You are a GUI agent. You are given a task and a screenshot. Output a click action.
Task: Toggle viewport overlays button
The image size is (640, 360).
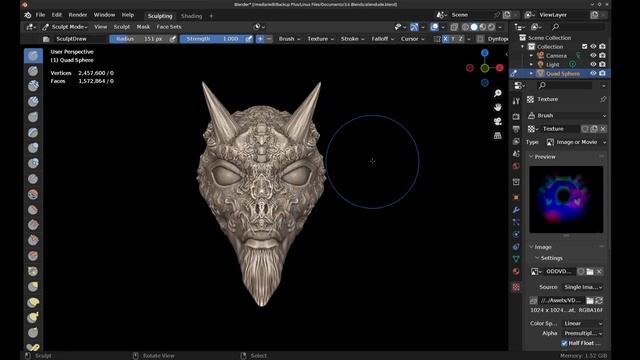click(435, 27)
